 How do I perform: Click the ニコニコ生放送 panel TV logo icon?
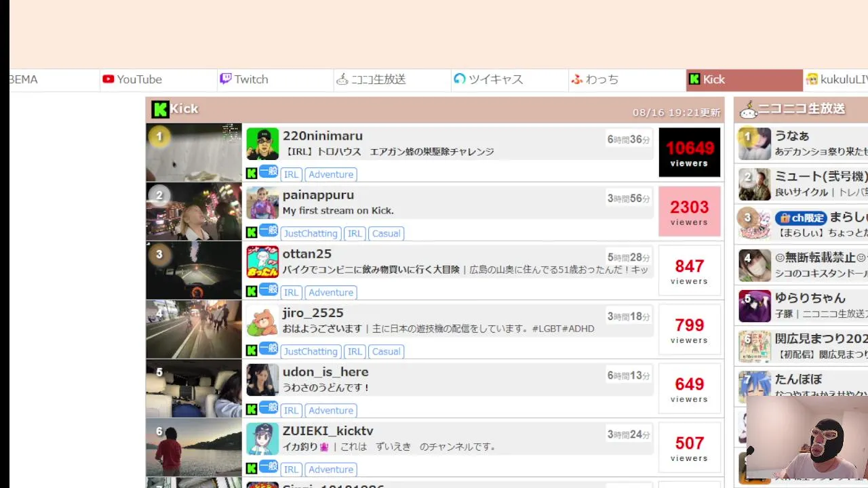[x=749, y=109]
